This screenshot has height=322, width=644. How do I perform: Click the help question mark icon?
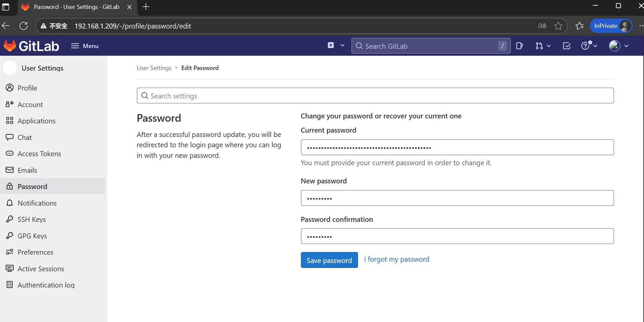586,46
